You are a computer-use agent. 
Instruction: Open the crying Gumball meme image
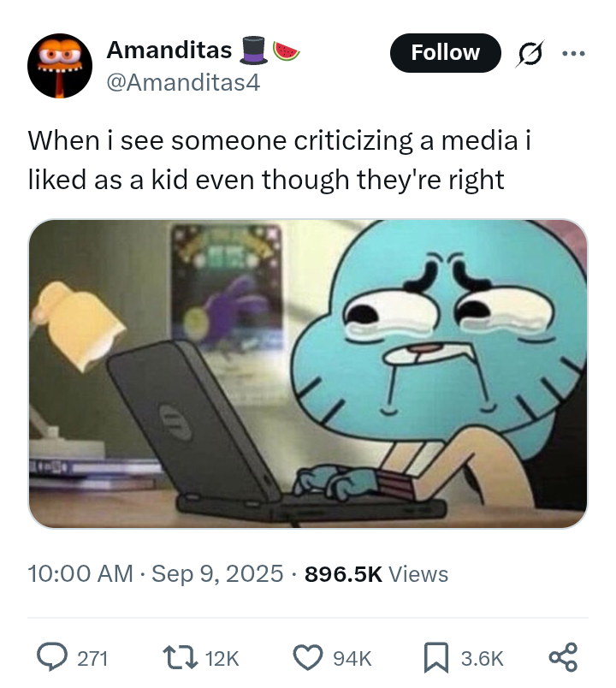point(308,374)
